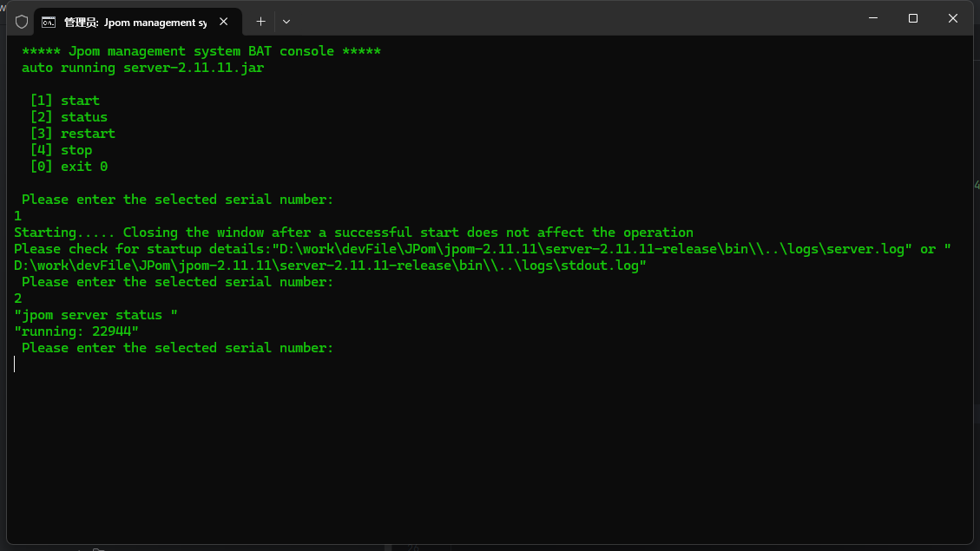Click the "[0] exit 0" menu line

tap(69, 167)
